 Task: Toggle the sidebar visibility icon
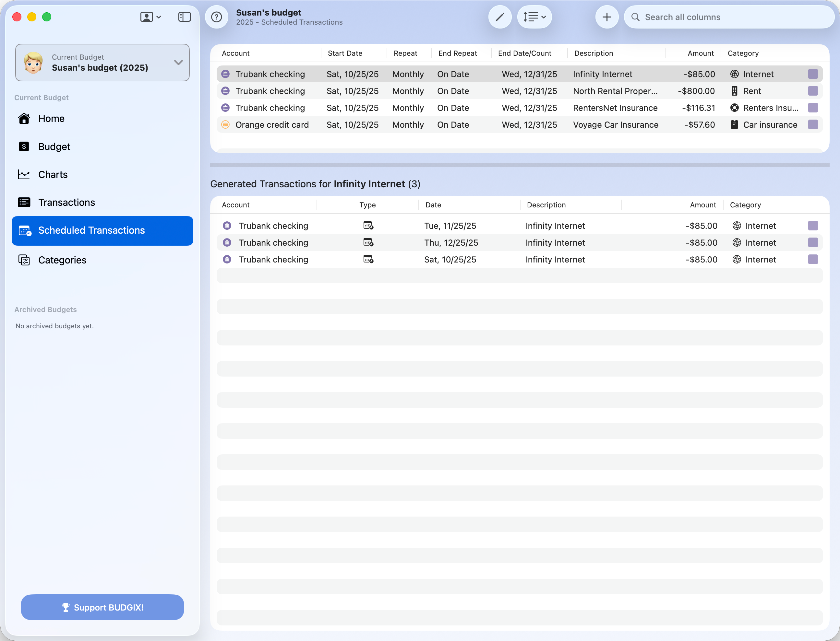(185, 17)
